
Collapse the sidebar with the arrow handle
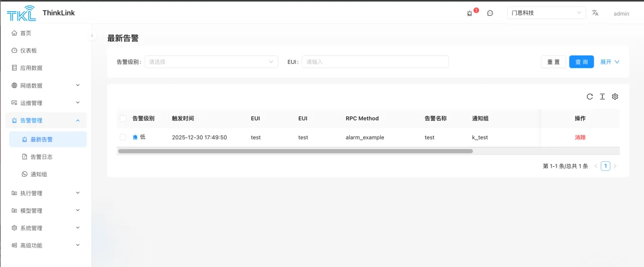coord(92,35)
